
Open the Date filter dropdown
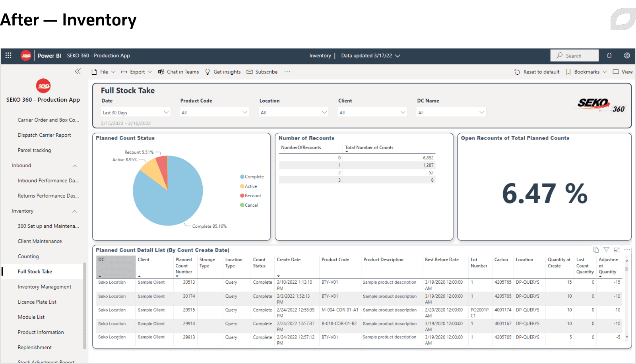(136, 112)
